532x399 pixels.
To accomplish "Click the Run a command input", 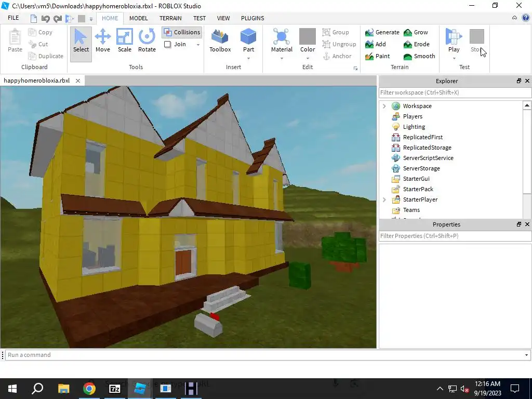I will 263,355.
